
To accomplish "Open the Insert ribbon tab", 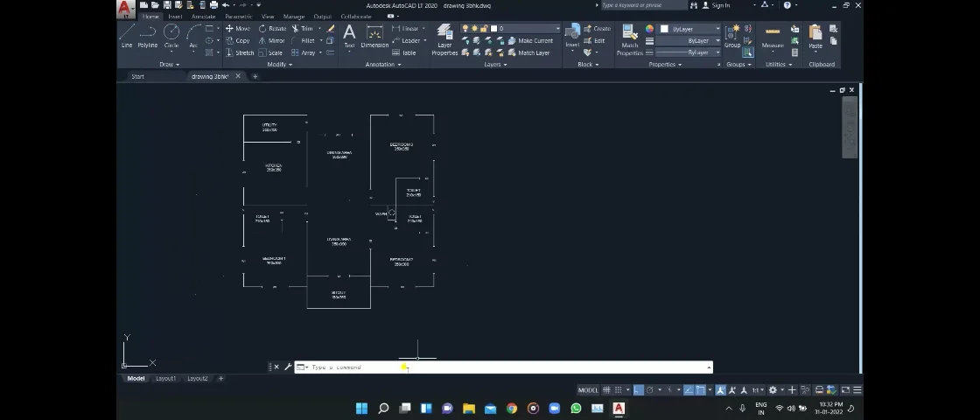I will [x=175, y=17].
